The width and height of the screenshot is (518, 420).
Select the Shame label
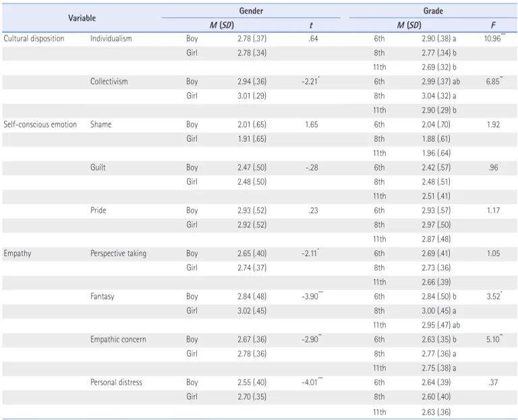(100, 125)
